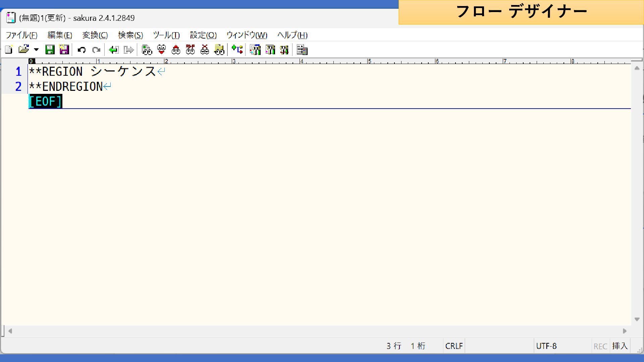Click the purple Save As icon

tap(64, 50)
